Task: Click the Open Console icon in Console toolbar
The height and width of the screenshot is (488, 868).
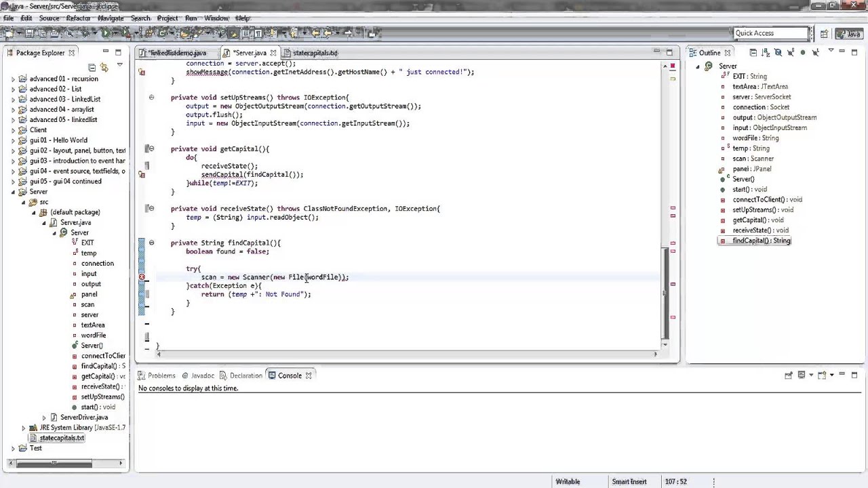Action: 822,375
